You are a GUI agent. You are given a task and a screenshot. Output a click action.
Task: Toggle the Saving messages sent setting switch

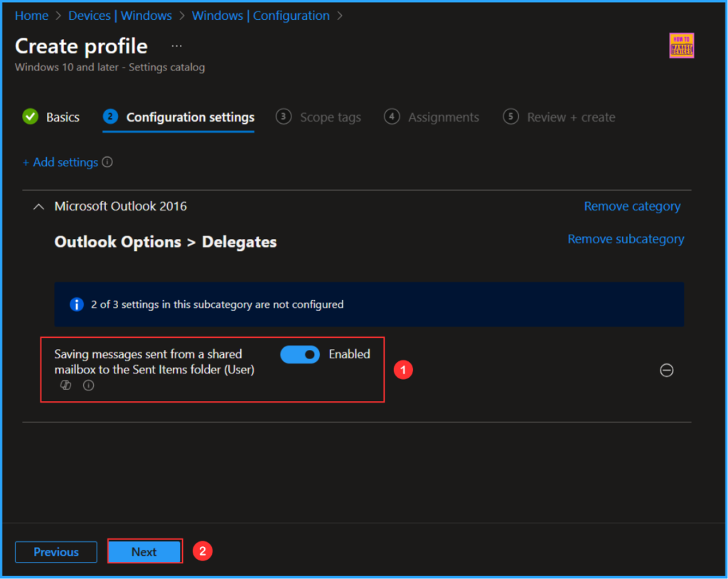pyautogui.click(x=300, y=354)
